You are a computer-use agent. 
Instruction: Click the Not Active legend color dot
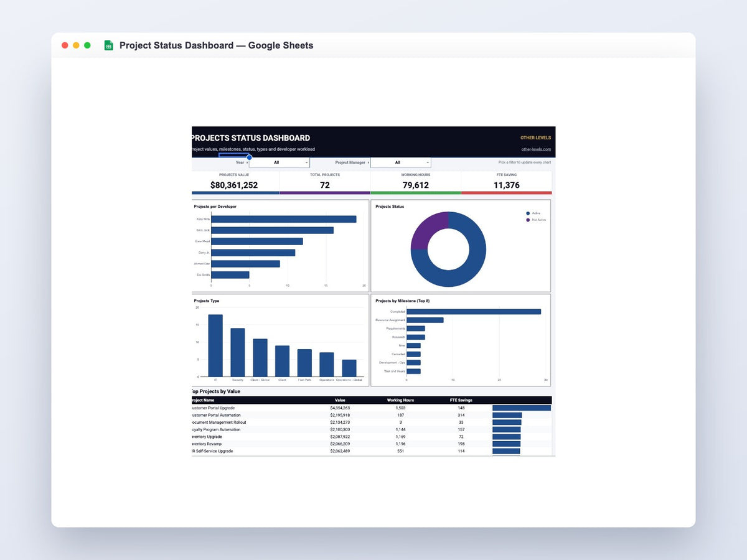(x=528, y=220)
